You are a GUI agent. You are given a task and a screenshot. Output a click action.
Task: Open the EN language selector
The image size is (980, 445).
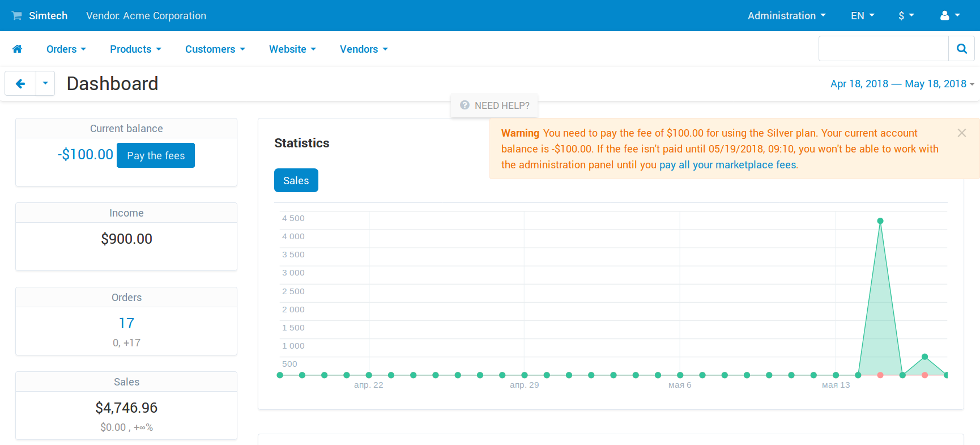click(862, 16)
